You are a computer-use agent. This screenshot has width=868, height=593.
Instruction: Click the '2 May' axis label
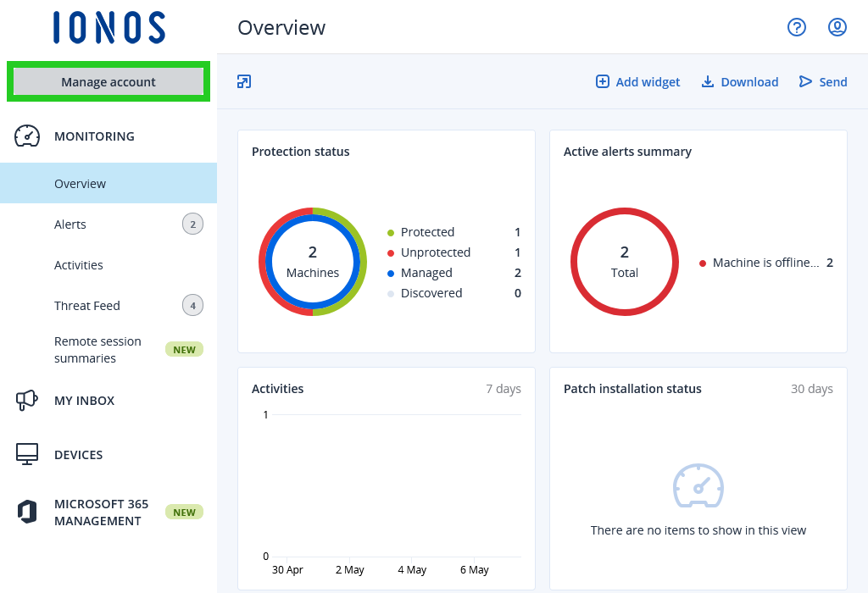pos(350,570)
